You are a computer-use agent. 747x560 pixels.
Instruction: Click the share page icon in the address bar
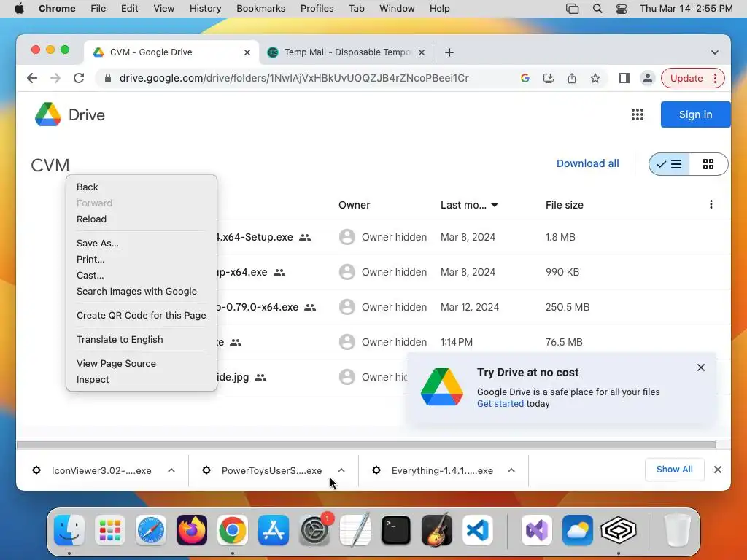(572, 78)
